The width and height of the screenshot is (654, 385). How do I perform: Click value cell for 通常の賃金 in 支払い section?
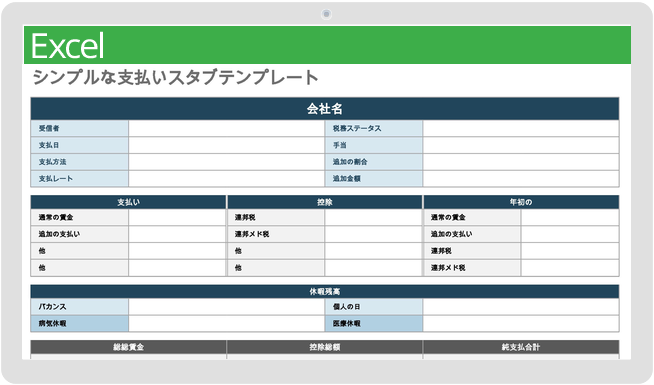point(177,217)
